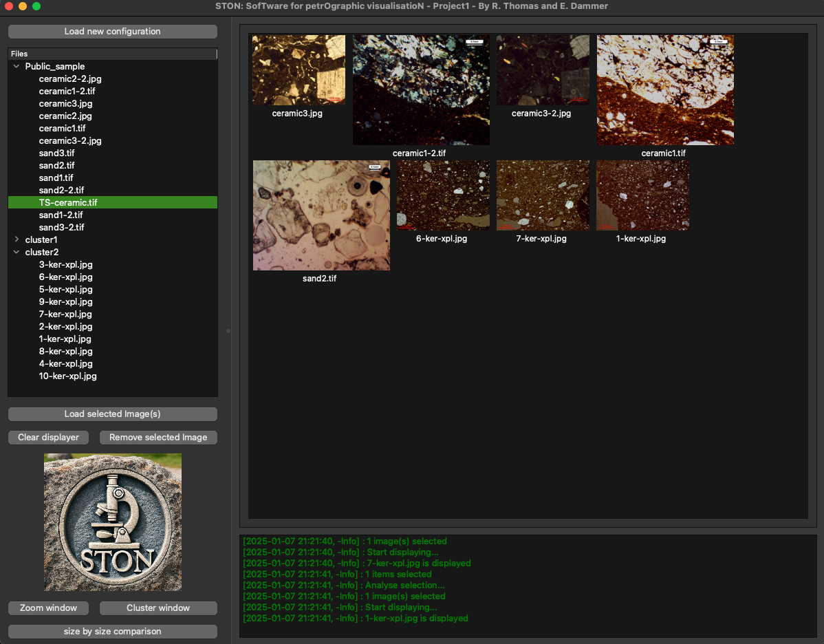
Task: Click Load selected Image(s) button
Action: pos(113,414)
